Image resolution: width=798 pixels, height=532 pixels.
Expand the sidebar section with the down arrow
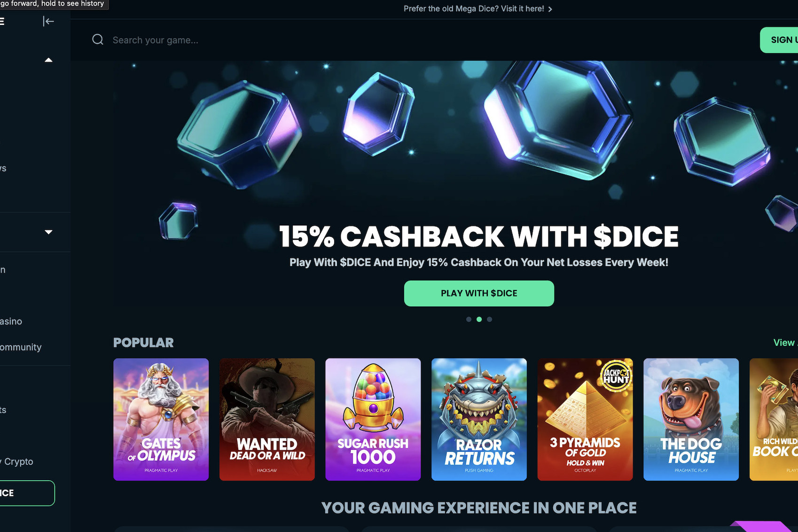48,232
